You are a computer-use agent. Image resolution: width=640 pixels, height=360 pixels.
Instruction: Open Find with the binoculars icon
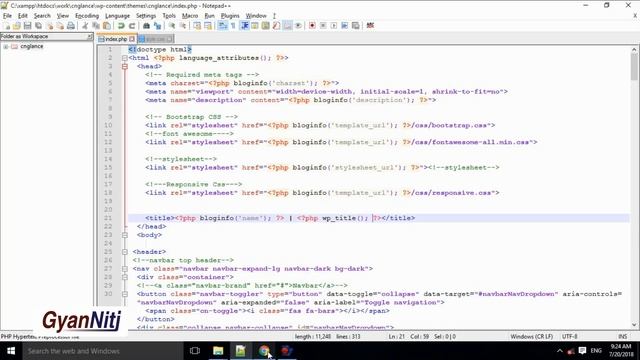click(146, 26)
